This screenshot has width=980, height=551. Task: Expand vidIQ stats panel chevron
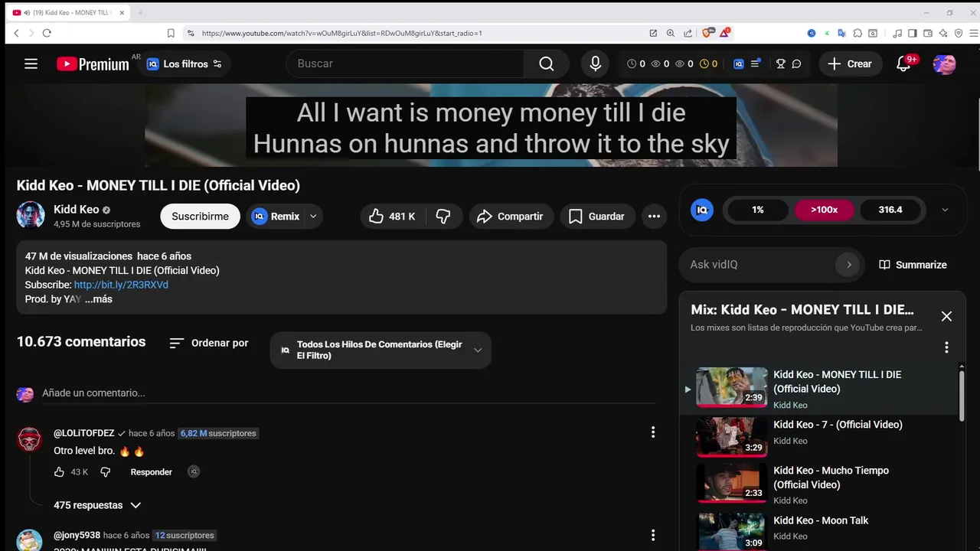945,210
